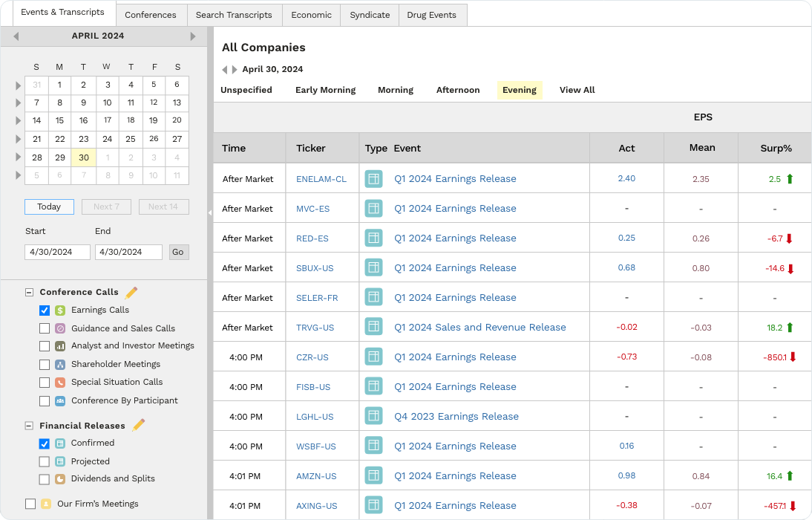Open event type icon for WSBF-US row
Image resolution: width=812 pixels, height=520 pixels.
click(373, 446)
